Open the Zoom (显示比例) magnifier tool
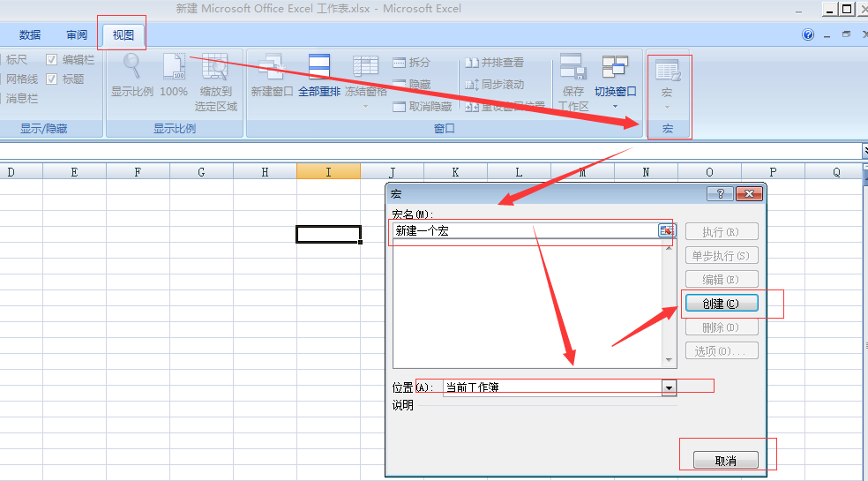The height and width of the screenshot is (481, 868). point(131,66)
